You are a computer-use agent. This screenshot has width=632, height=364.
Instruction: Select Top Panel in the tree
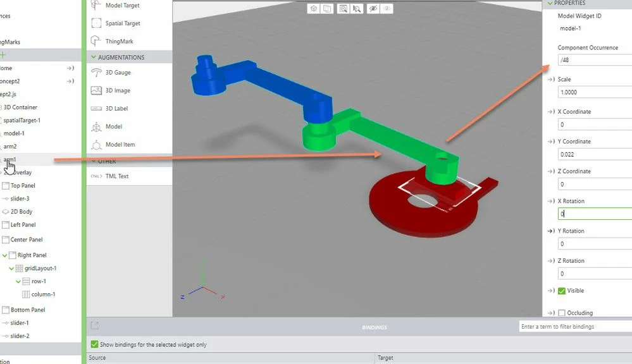coord(23,185)
